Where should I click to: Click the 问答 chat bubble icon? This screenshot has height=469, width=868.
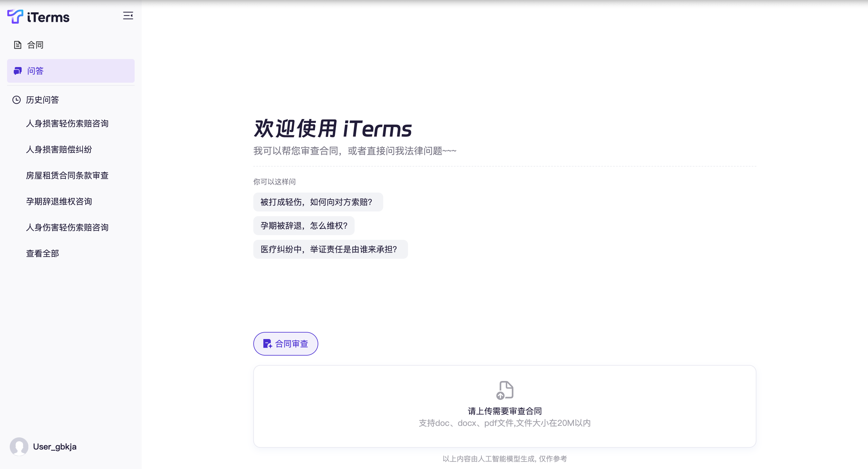(x=17, y=71)
